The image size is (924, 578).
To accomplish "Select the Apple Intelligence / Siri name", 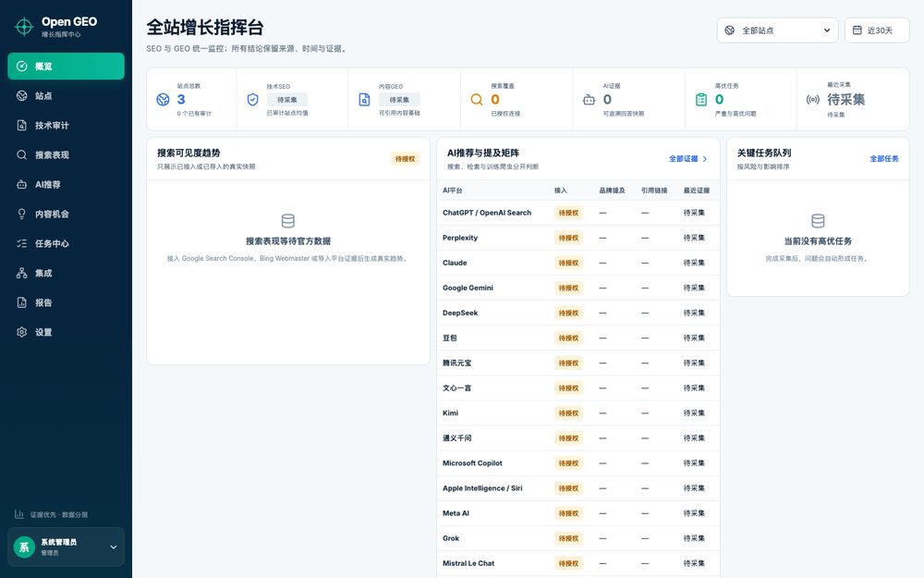I will [482, 488].
